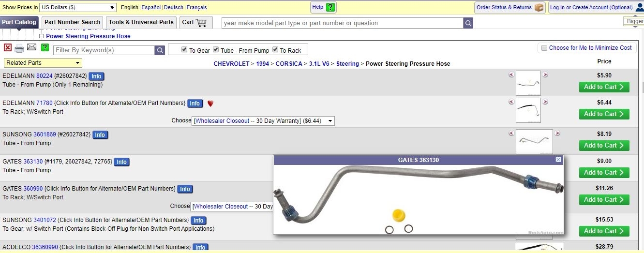Click part number link 363130
Viewport: 644px width, 253px height.
coord(33,162)
